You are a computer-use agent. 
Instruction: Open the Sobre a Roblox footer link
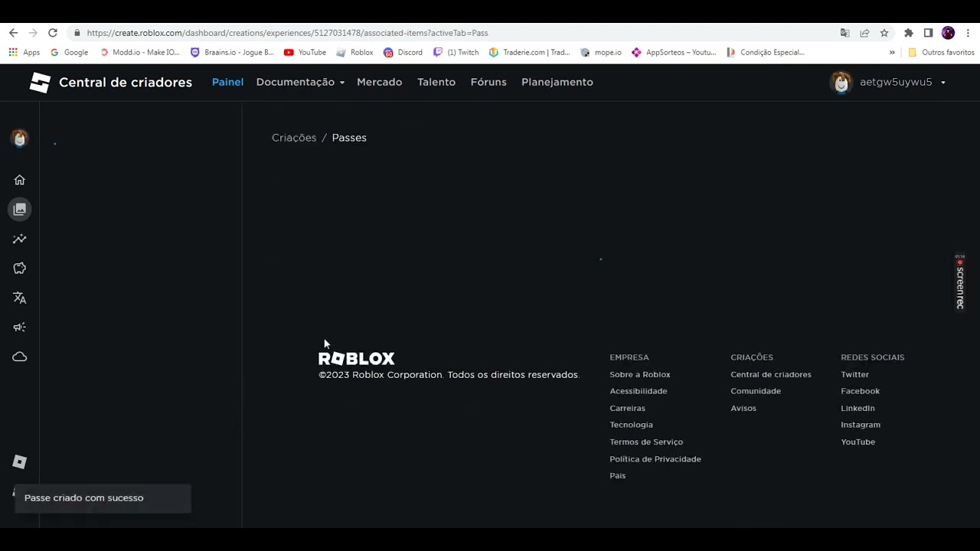point(640,374)
